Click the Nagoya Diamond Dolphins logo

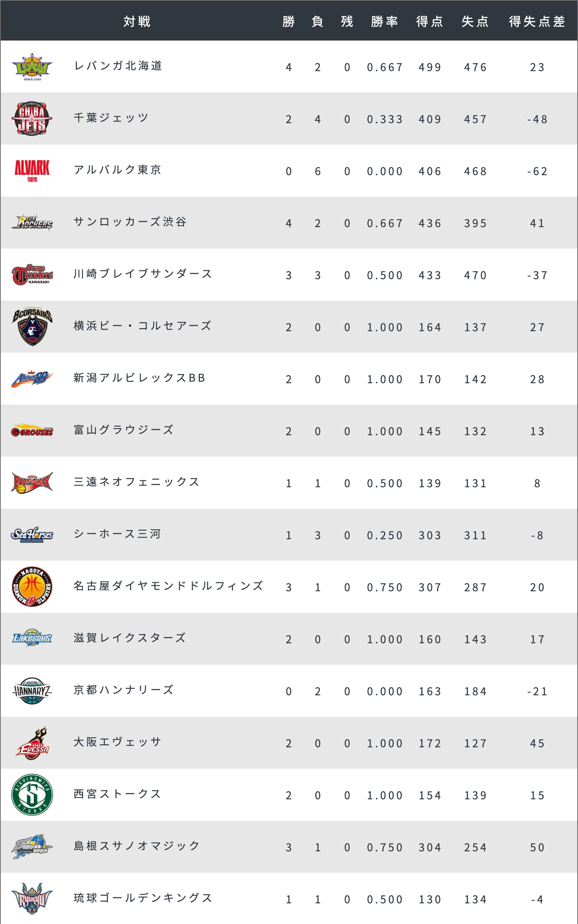pos(32,586)
